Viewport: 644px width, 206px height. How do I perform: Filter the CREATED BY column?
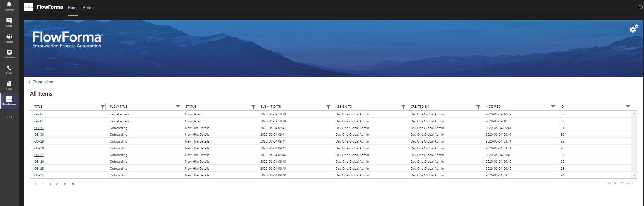(x=478, y=107)
